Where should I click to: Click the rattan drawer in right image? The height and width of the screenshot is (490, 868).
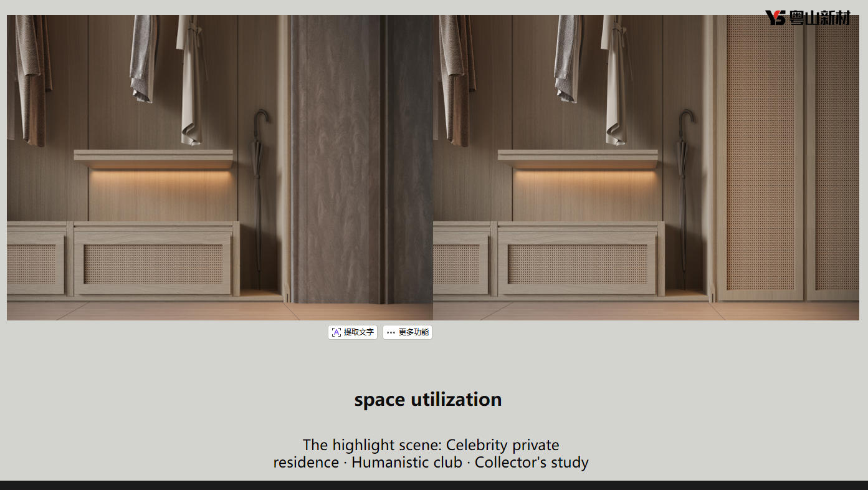pos(577,264)
